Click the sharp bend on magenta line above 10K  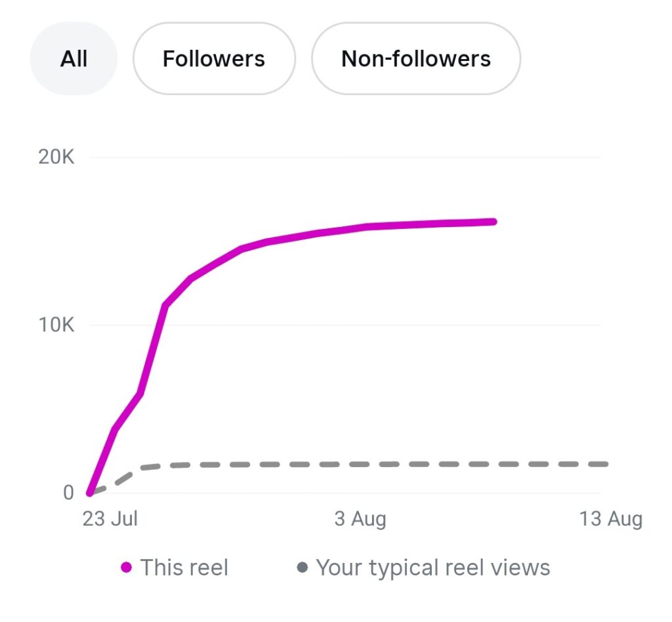[x=165, y=305]
